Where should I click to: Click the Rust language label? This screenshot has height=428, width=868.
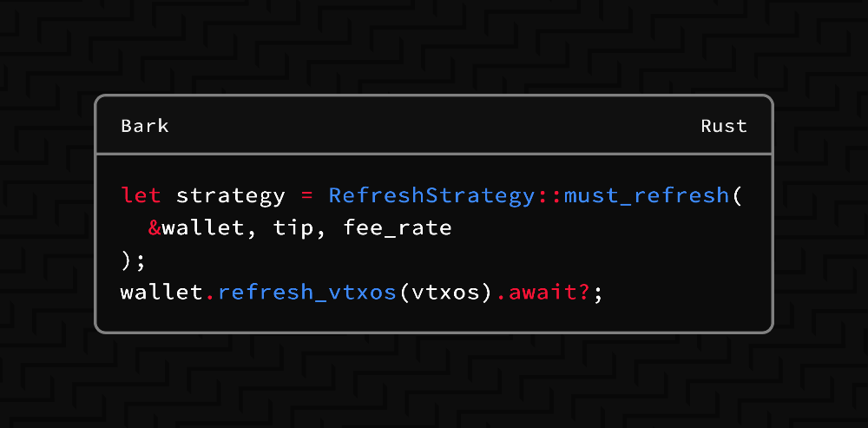pyautogui.click(x=724, y=126)
